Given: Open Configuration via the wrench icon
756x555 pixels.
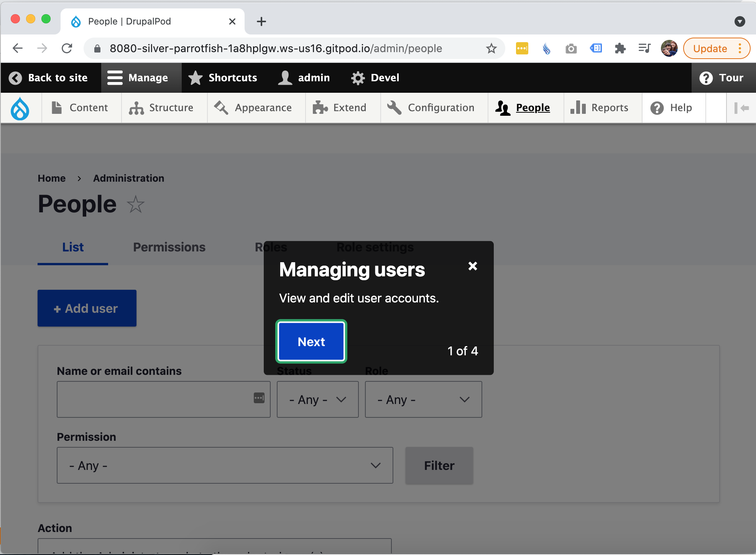Looking at the screenshot, I should pyautogui.click(x=394, y=108).
